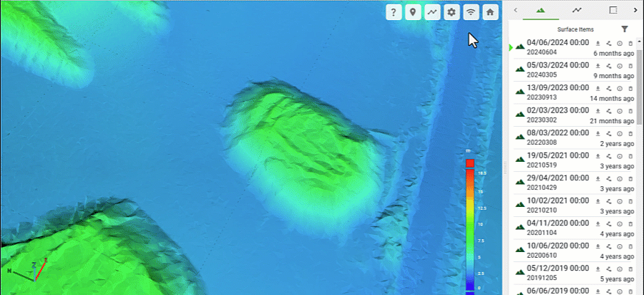Switch to the area square tab
The height and width of the screenshot is (295, 644).
613,11
